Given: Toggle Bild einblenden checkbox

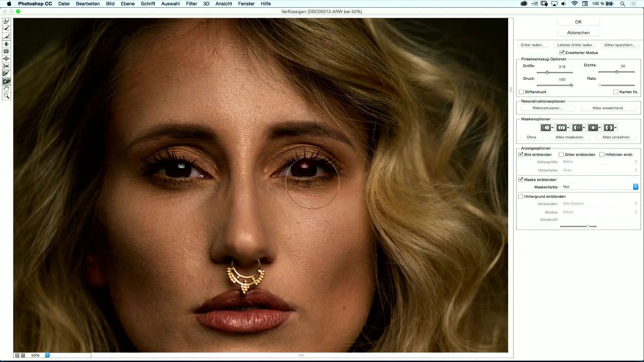Looking at the screenshot, I should tap(521, 155).
